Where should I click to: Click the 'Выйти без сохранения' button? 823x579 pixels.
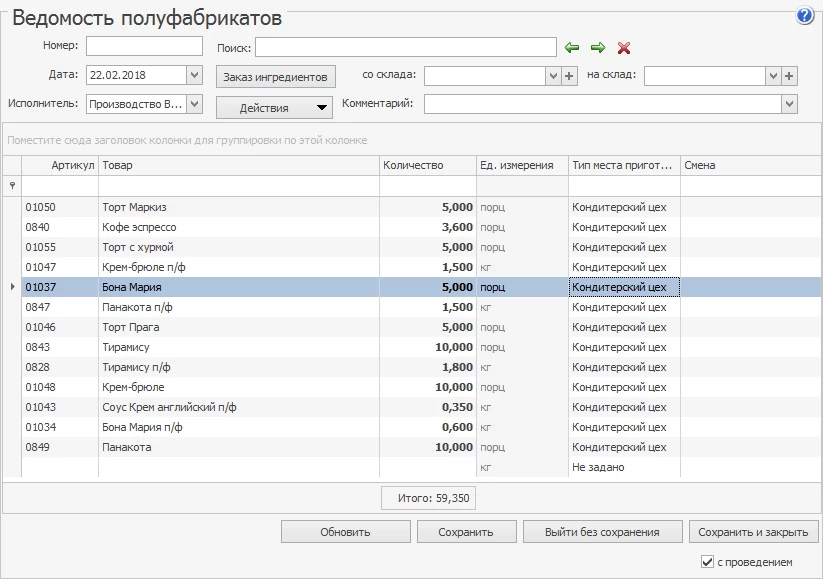click(x=603, y=532)
